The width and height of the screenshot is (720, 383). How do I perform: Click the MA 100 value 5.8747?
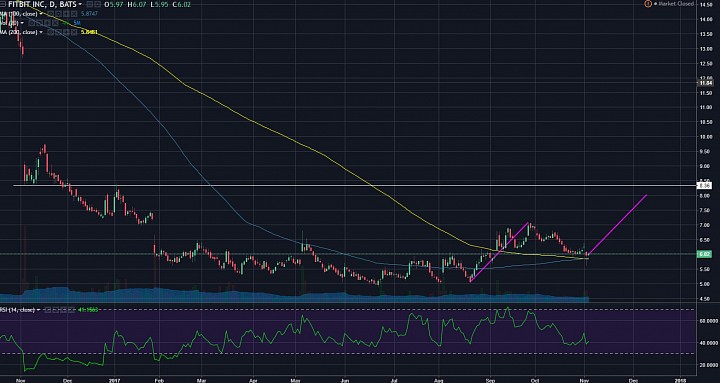(x=89, y=14)
